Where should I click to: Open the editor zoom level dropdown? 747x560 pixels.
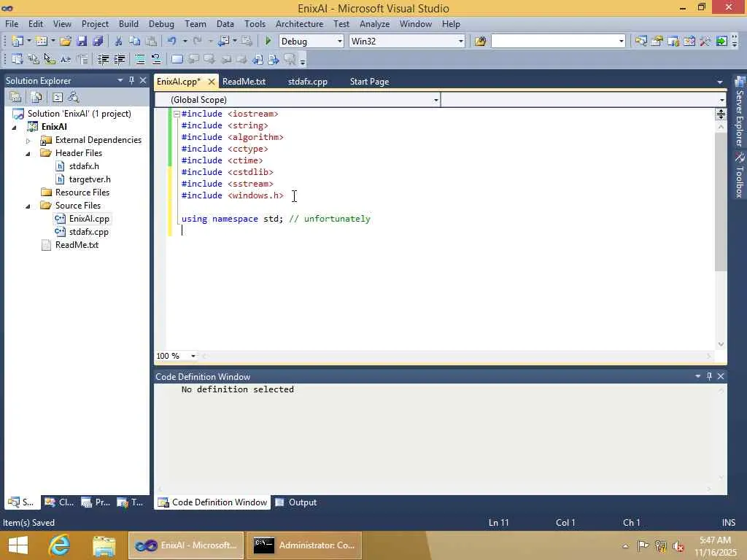click(x=193, y=357)
